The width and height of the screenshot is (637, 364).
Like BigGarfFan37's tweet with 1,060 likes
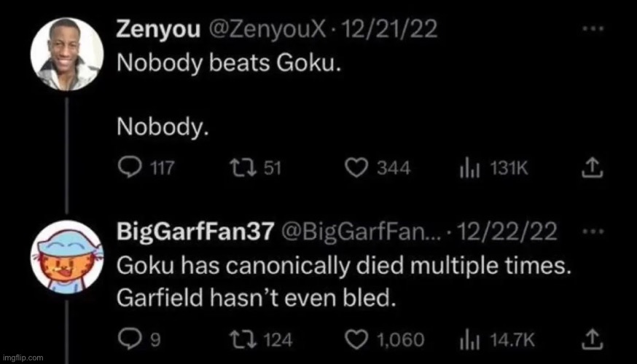(x=356, y=340)
